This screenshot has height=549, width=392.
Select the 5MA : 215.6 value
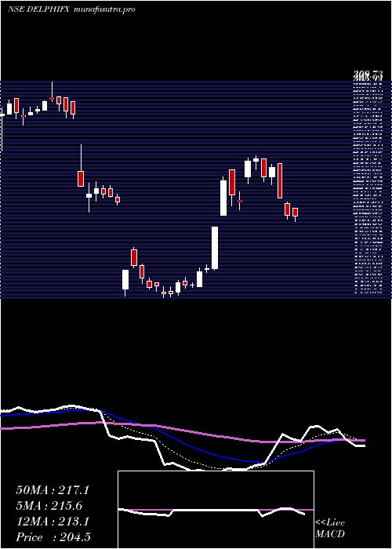coord(49,506)
